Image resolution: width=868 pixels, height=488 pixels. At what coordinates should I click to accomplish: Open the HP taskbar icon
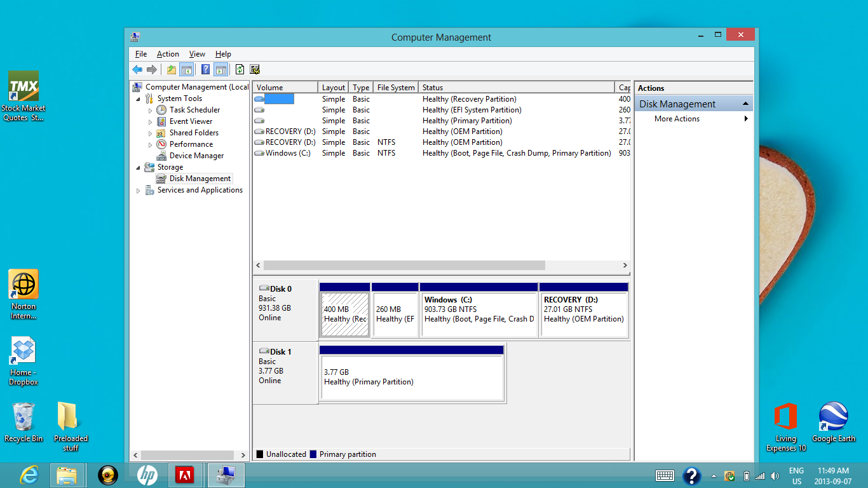pyautogui.click(x=147, y=475)
